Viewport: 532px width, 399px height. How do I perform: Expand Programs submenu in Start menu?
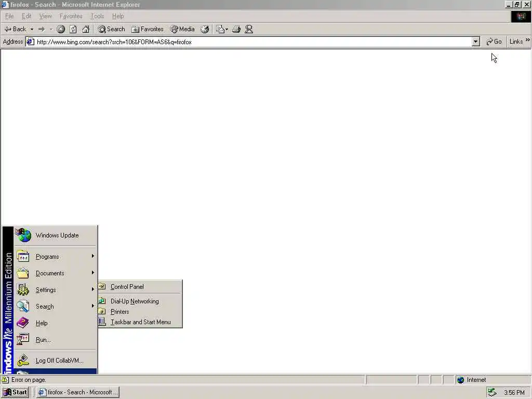pyautogui.click(x=56, y=257)
